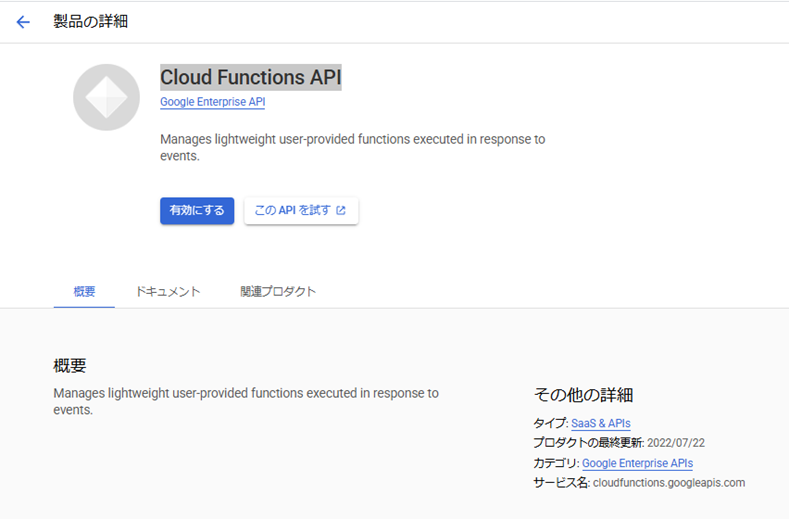789x519 pixels.
Task: Click the cloudfunctions.googleapis.com service name
Action: [669, 483]
